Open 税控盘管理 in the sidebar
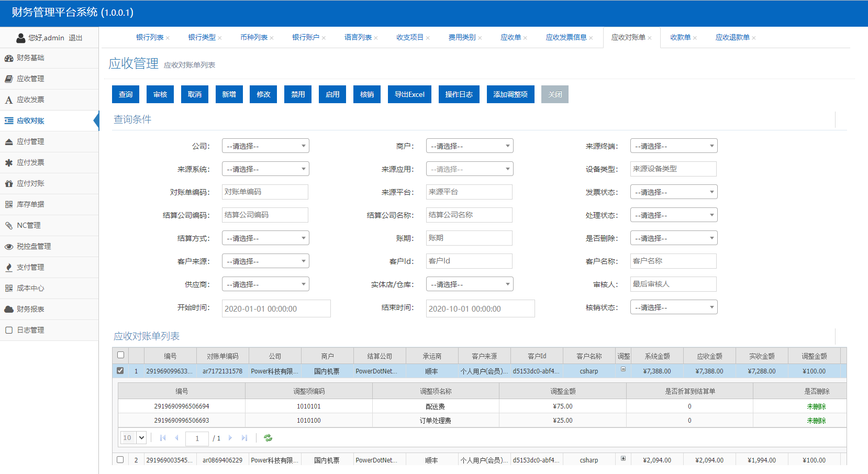 point(34,246)
